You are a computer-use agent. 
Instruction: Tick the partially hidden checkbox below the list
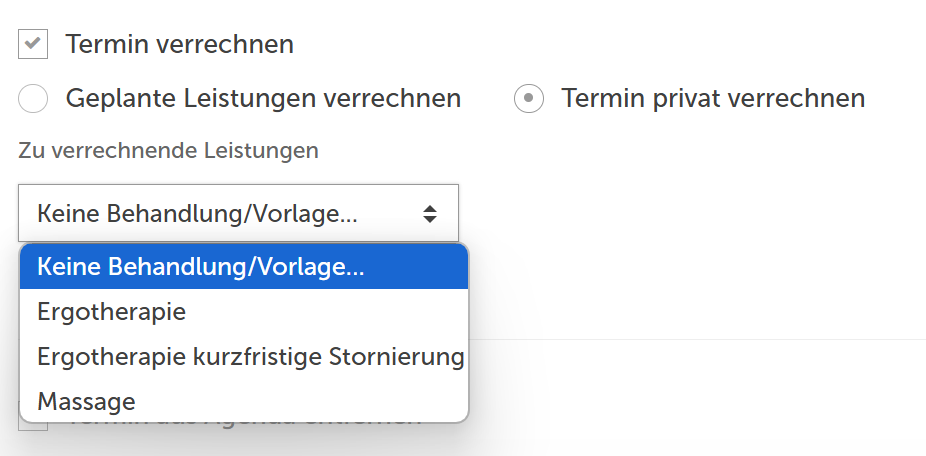33,426
